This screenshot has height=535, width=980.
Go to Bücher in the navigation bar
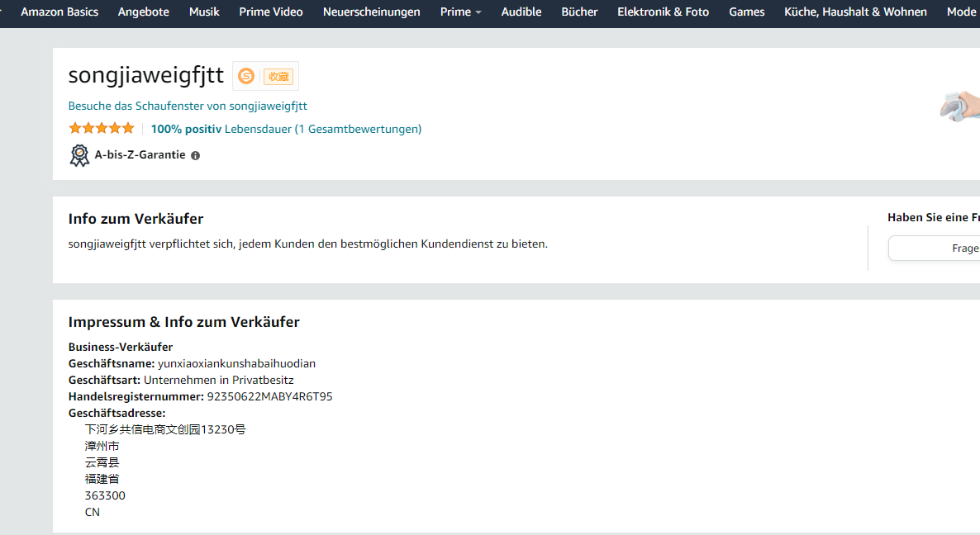pyautogui.click(x=579, y=12)
